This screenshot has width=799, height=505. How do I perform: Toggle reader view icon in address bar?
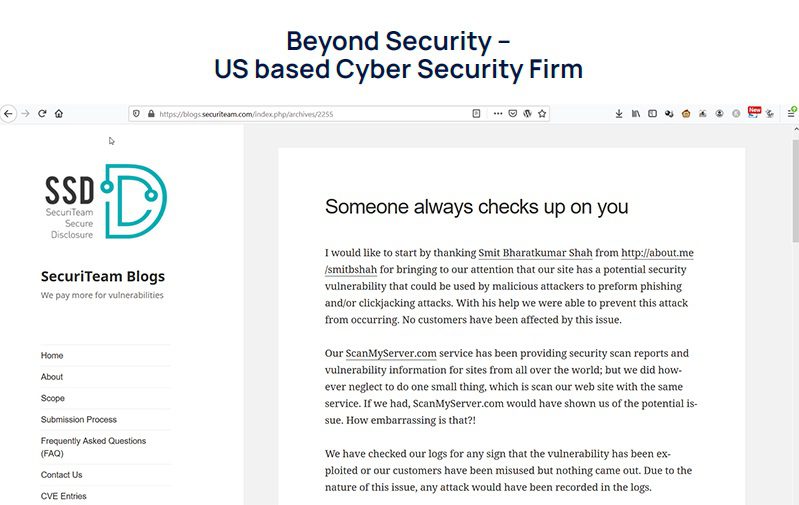coord(476,114)
